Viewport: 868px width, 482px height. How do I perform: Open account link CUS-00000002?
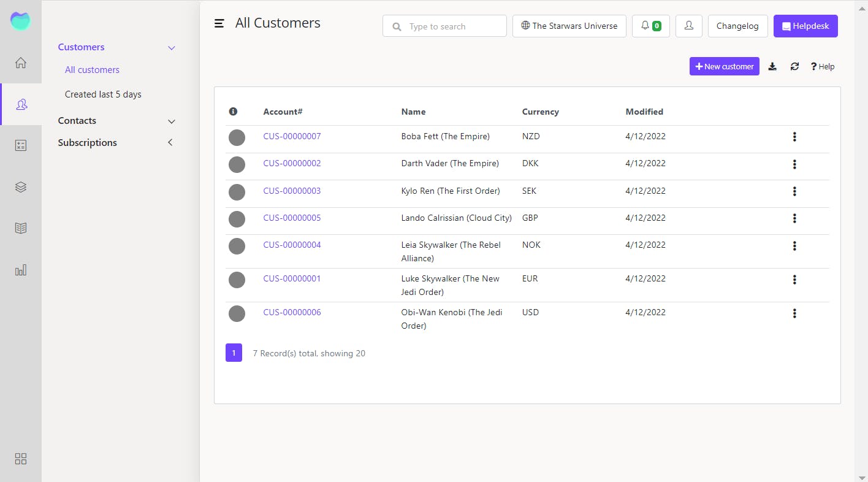[x=292, y=163]
